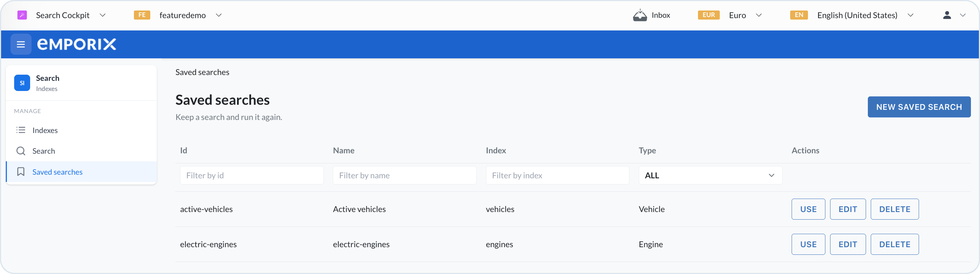
Task: Click the Emporix logo
Action: click(x=77, y=45)
